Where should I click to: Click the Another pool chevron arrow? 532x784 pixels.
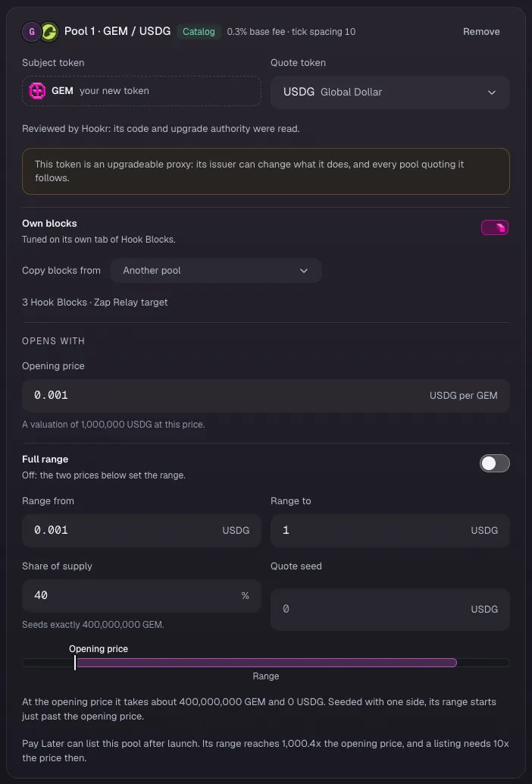[304, 271]
